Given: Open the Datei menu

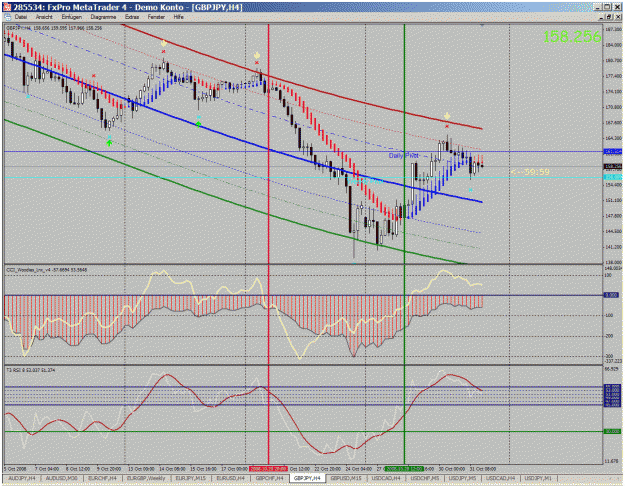Looking at the screenshot, I should (x=21, y=17).
